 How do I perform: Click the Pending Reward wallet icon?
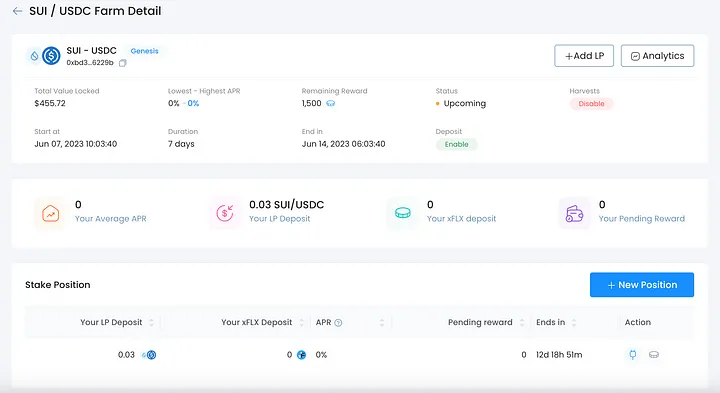[574, 213]
